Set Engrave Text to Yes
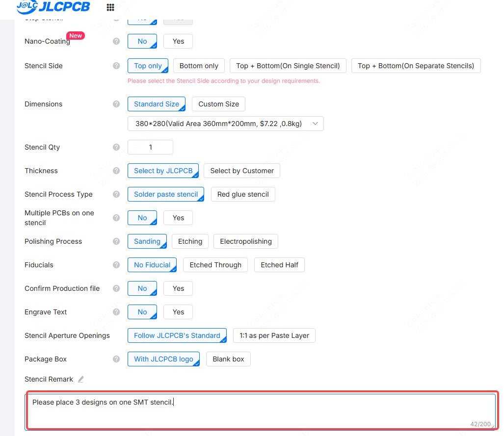The image size is (504, 436). (178, 312)
